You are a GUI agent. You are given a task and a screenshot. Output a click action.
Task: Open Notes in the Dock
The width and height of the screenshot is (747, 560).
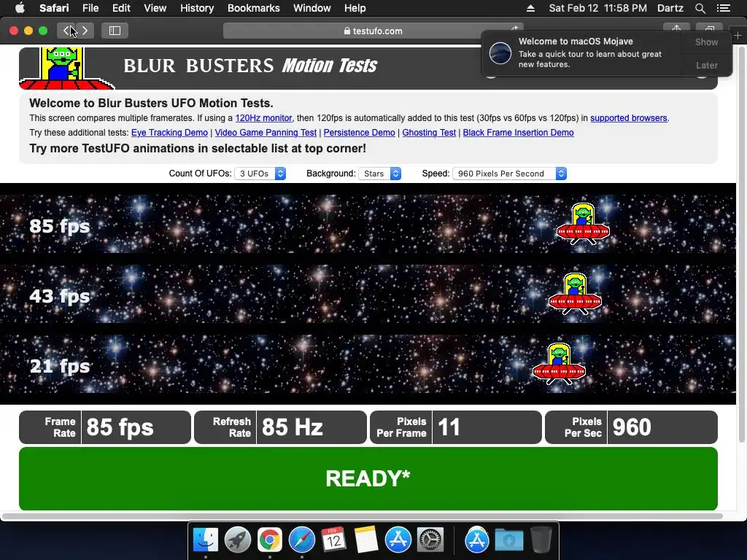pos(366,540)
